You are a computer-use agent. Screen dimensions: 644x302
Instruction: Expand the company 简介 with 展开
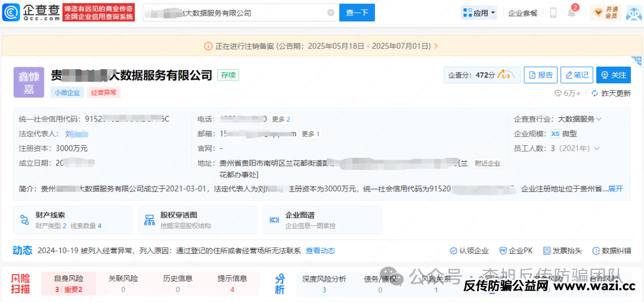pos(615,189)
